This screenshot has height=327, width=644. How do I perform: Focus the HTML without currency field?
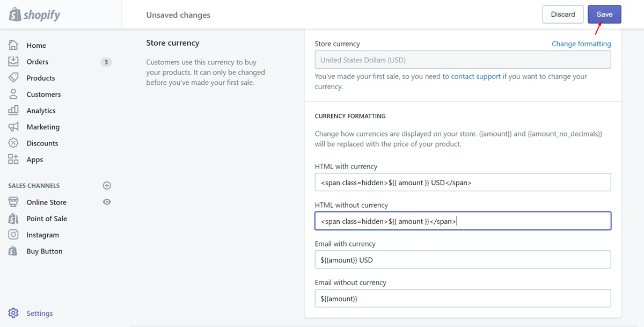[x=463, y=221]
